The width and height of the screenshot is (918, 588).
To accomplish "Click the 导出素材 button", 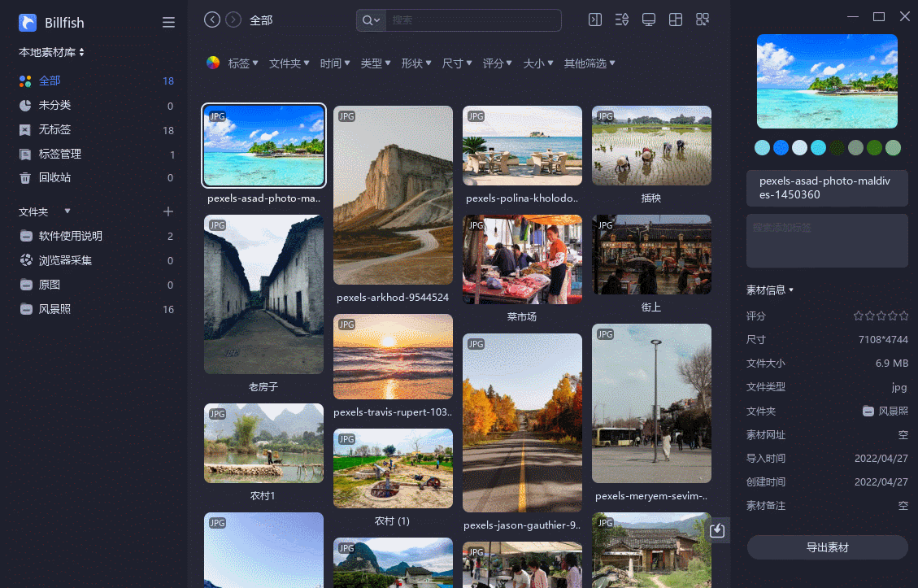I will coord(827,547).
